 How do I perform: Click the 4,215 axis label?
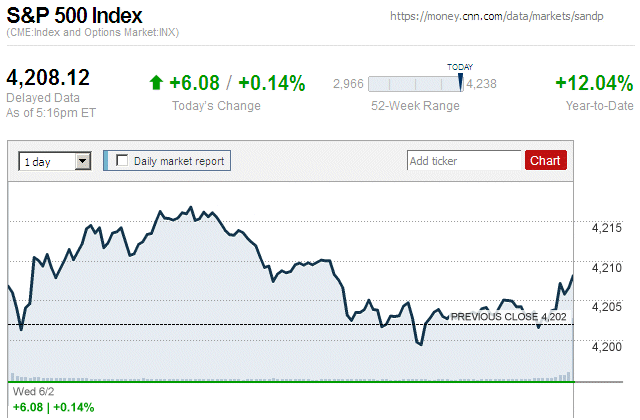pyautogui.click(x=607, y=228)
